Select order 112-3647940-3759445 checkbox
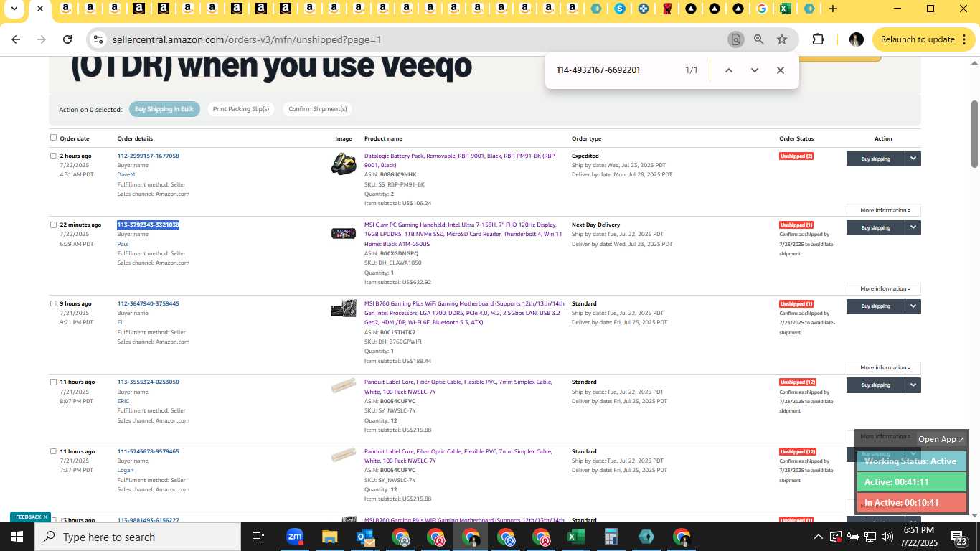The height and width of the screenshot is (551, 980). click(53, 303)
